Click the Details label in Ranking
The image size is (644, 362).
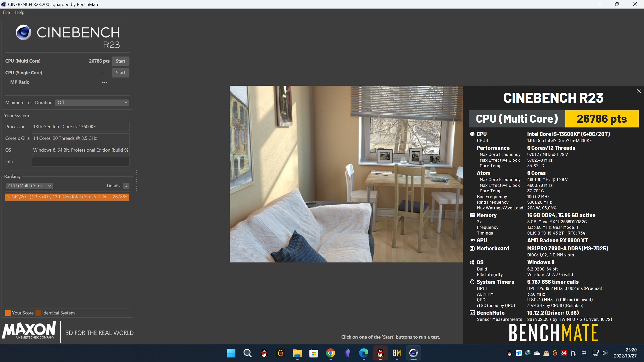tap(113, 186)
